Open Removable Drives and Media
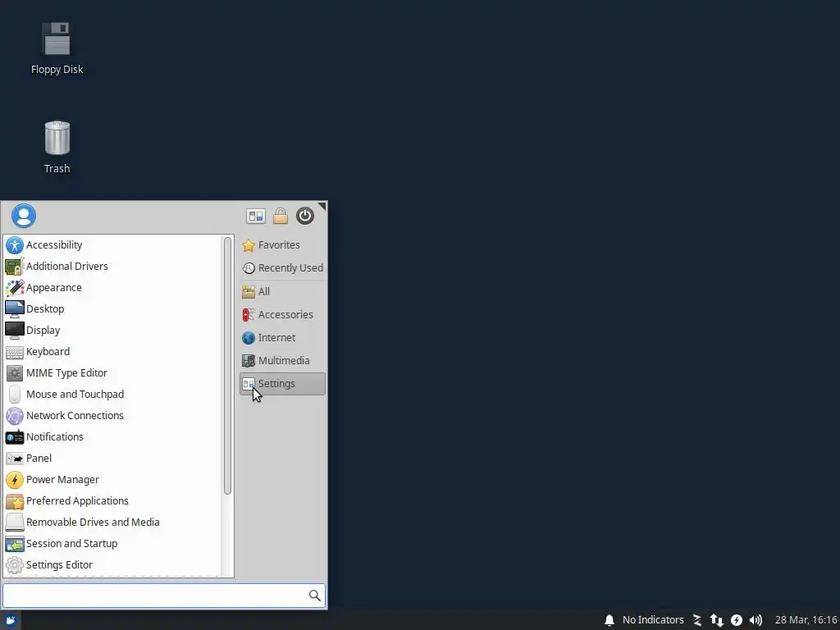 112,523
